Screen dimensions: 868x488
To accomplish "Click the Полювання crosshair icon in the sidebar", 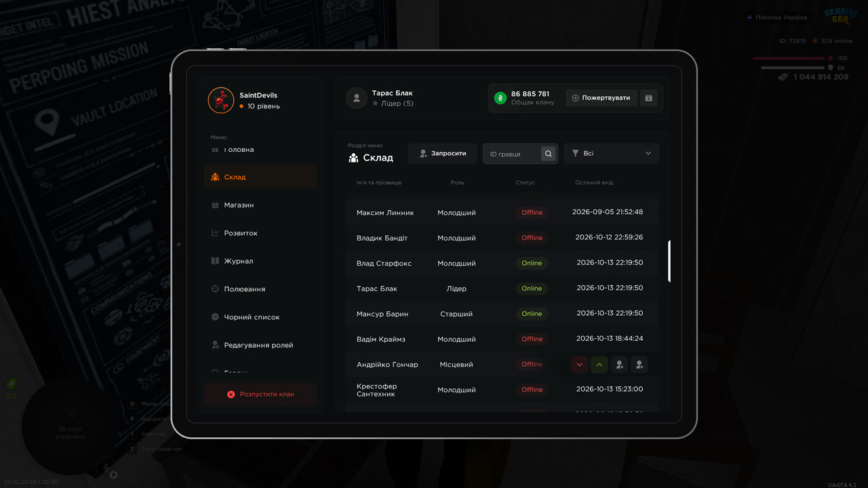I will 215,289.
